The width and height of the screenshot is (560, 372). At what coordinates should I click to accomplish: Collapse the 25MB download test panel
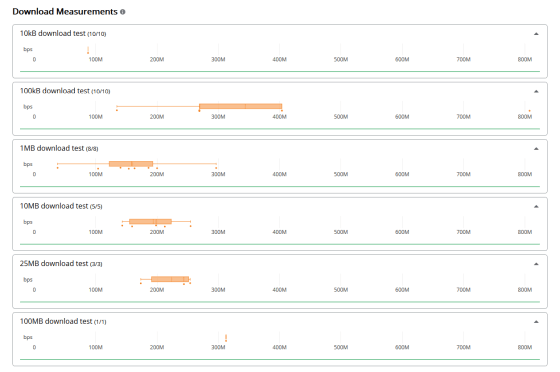[536, 264]
